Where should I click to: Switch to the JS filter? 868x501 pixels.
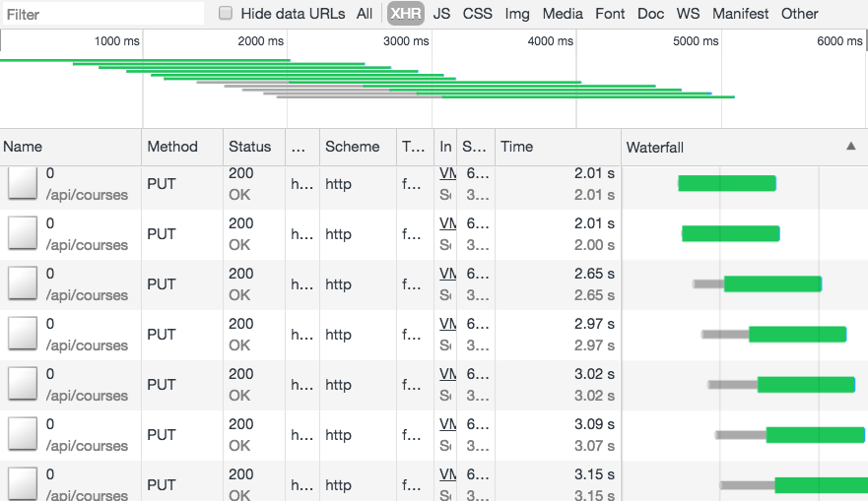(x=441, y=14)
